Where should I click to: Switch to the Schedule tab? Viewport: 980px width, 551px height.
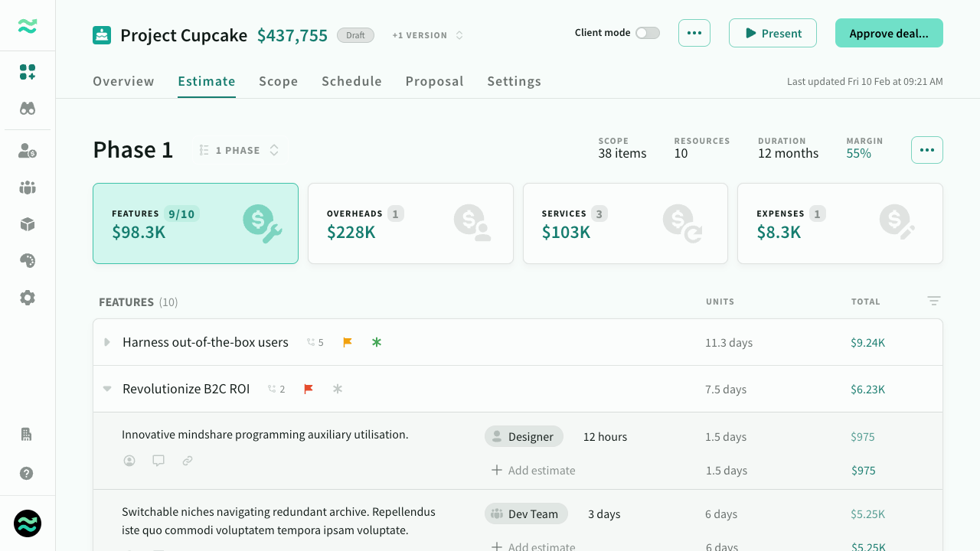pos(351,81)
